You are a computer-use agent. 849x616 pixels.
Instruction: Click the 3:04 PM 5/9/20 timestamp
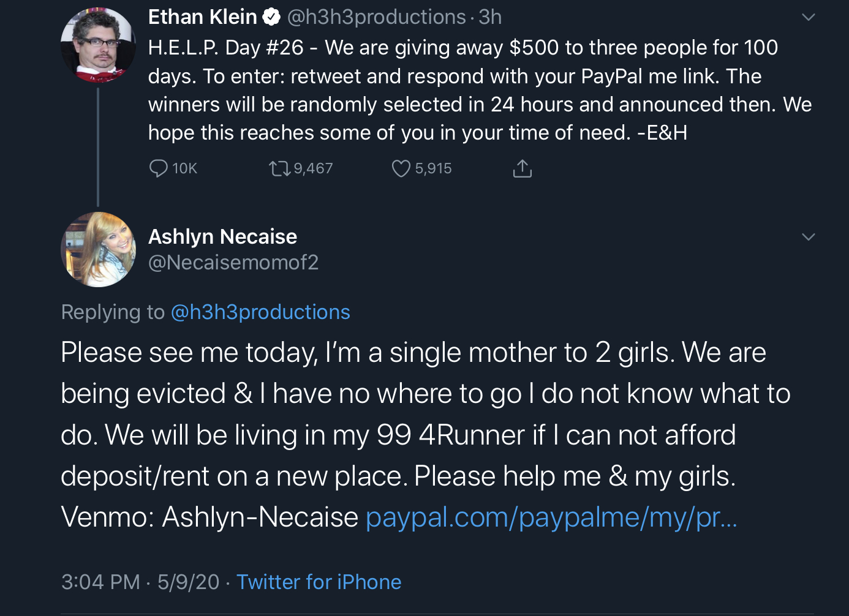tap(140, 582)
